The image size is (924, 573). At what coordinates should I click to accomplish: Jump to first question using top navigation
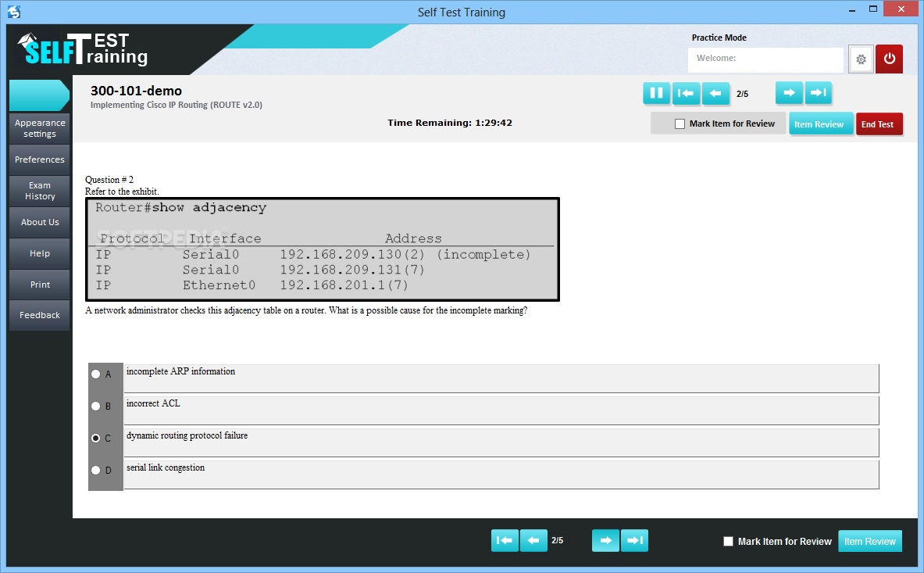pos(686,93)
